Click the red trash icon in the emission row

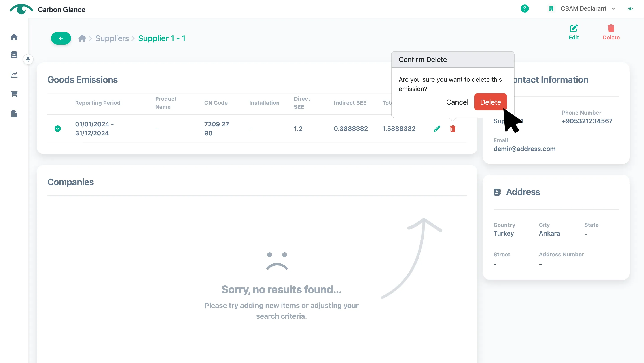(453, 129)
